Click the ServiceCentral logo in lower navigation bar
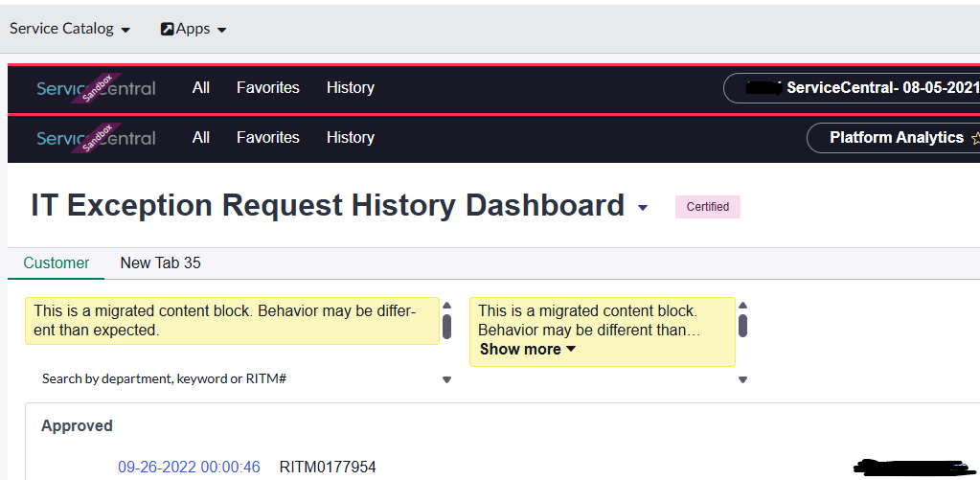Image resolution: width=980 pixels, height=480 pixels. click(96, 138)
